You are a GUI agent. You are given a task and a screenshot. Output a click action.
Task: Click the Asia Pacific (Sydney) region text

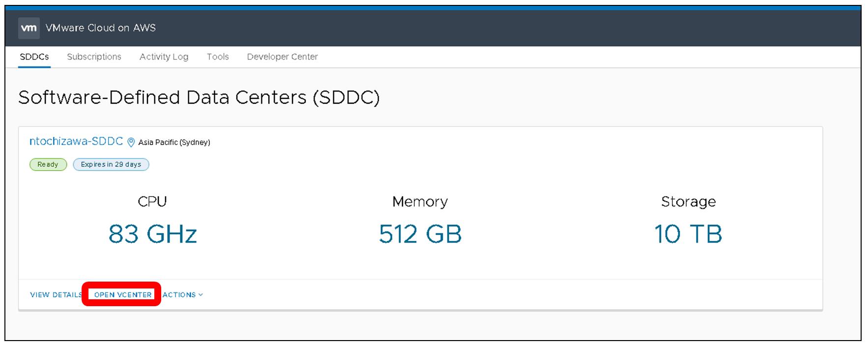click(x=174, y=143)
